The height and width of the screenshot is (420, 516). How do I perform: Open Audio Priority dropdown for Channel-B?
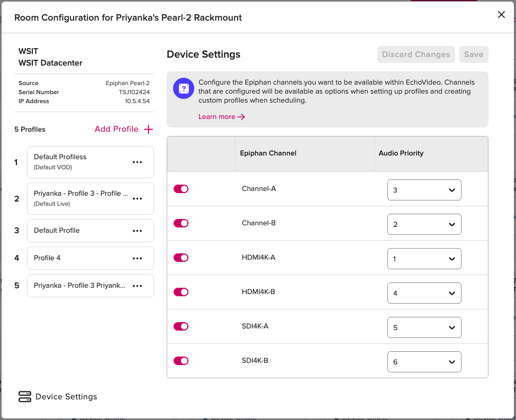(x=424, y=224)
